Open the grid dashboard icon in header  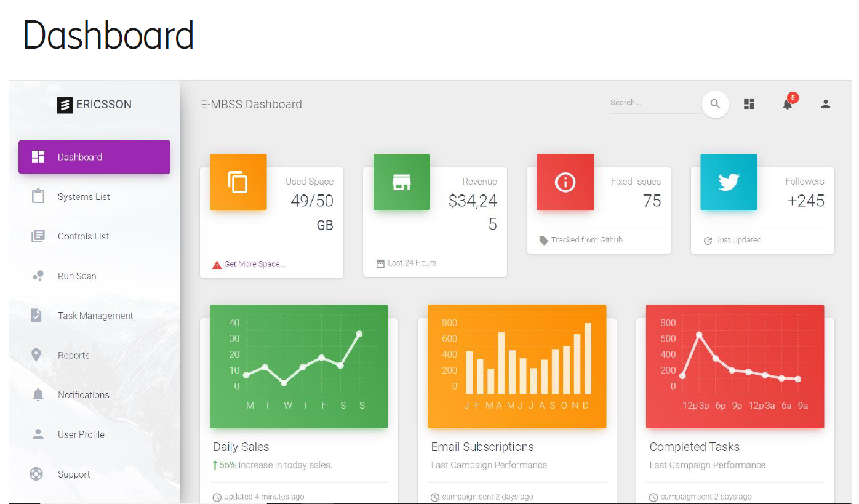pyautogui.click(x=749, y=104)
